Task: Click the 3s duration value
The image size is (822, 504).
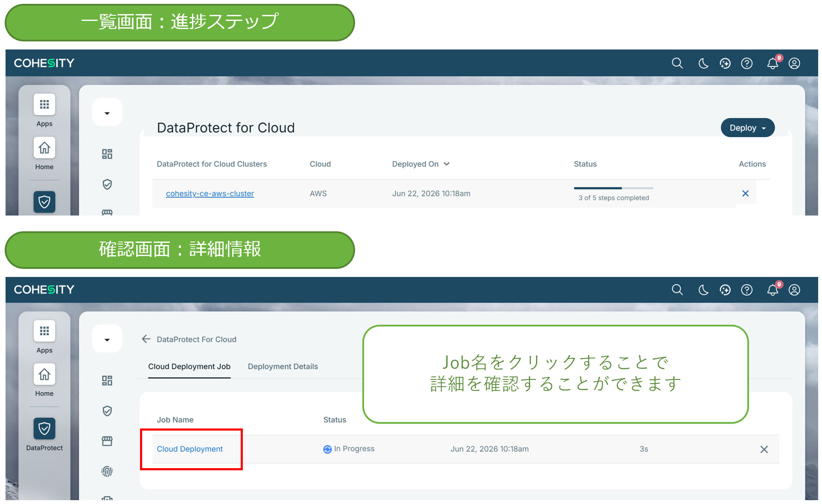Action: [644, 449]
